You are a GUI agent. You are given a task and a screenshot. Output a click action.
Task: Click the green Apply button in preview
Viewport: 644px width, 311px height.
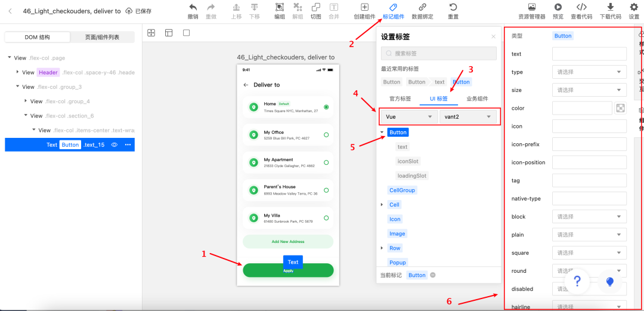(288, 270)
